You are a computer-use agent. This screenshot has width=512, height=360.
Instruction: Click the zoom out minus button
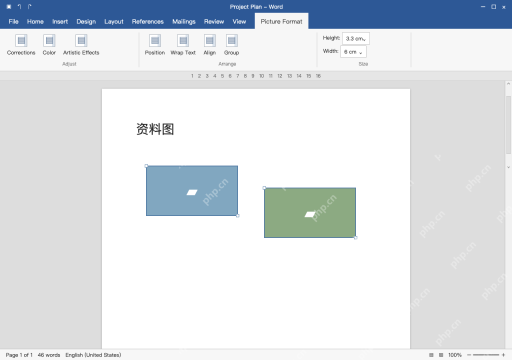469,355
